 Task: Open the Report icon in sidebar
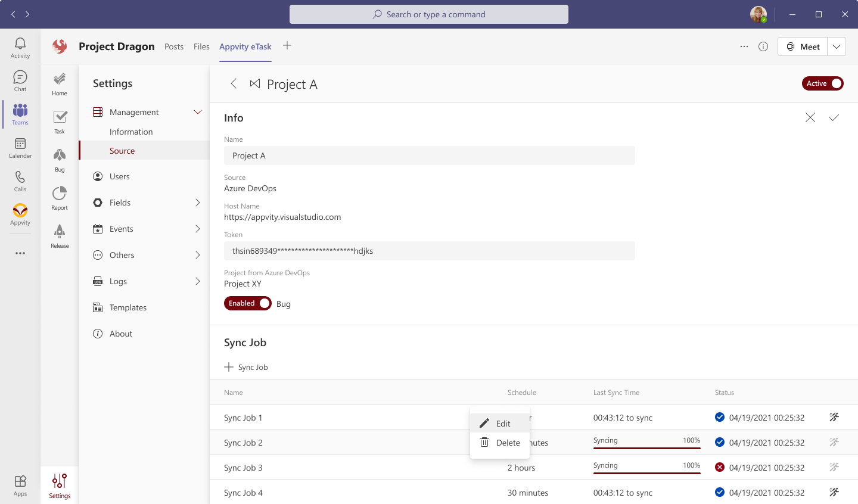coord(60,198)
